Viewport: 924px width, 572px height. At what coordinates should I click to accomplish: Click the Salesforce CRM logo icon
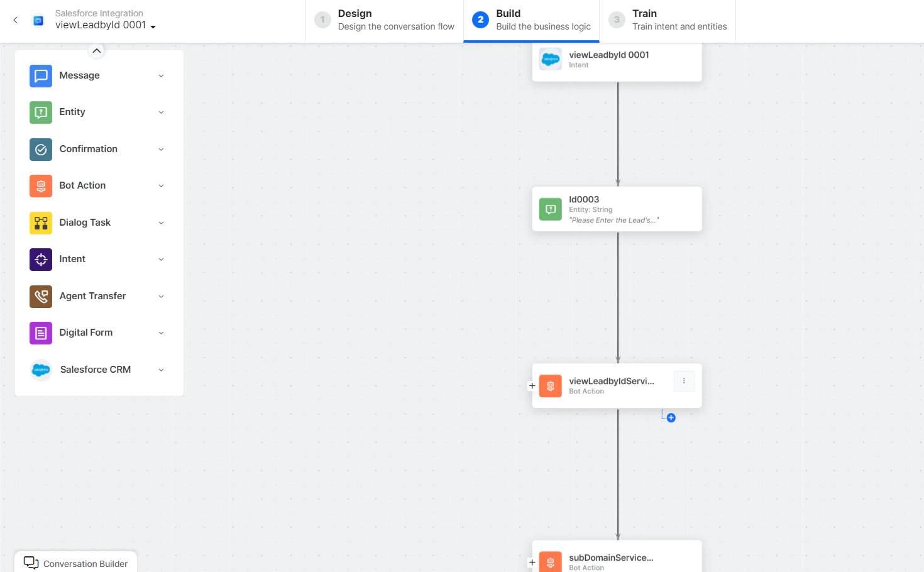pyautogui.click(x=40, y=370)
